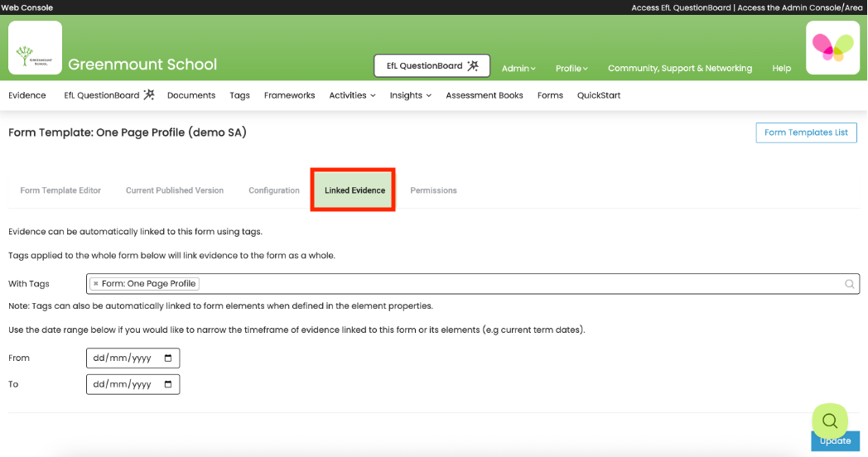
Task: Expand the Insights dropdown
Action: 410,95
